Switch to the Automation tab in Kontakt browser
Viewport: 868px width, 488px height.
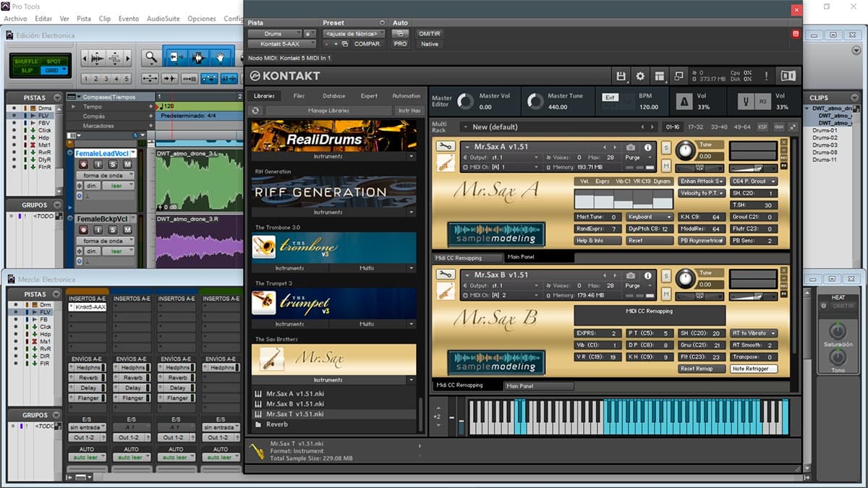406,96
